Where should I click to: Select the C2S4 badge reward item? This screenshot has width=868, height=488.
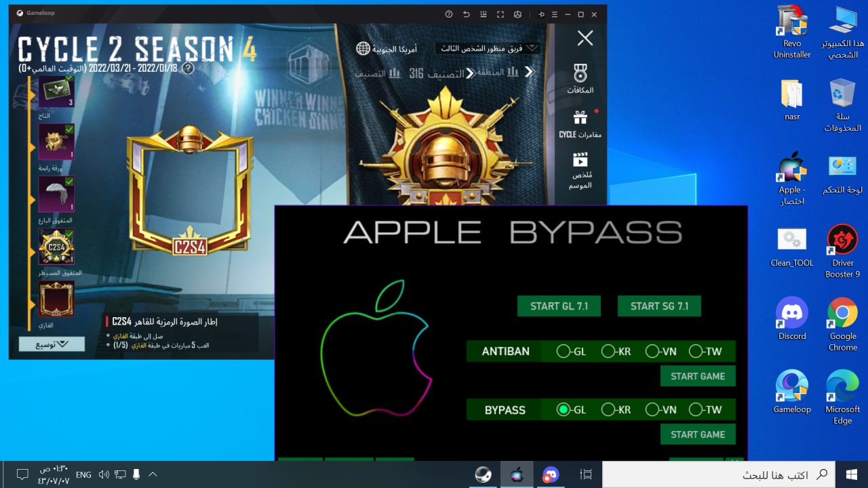click(x=56, y=247)
